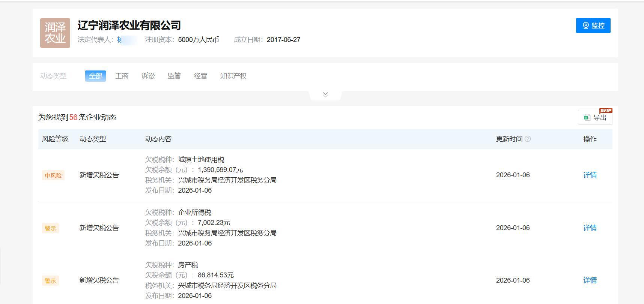
Task: Select the 知识产权 tab
Action: pyautogui.click(x=233, y=76)
